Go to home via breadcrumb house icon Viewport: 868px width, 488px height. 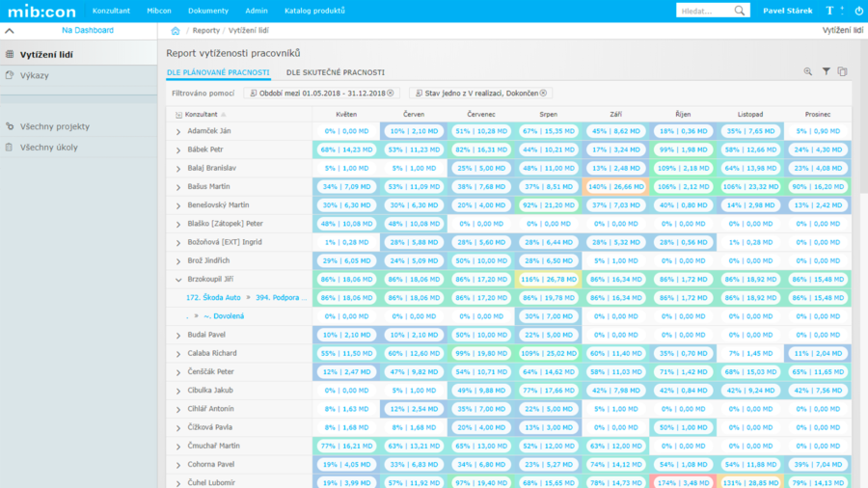point(175,31)
